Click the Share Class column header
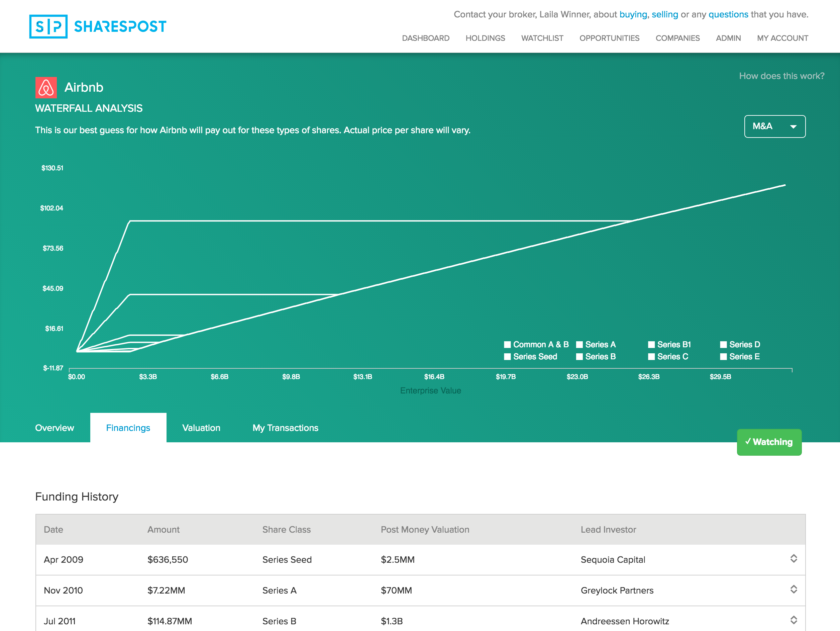This screenshot has width=840, height=631. coord(287,530)
